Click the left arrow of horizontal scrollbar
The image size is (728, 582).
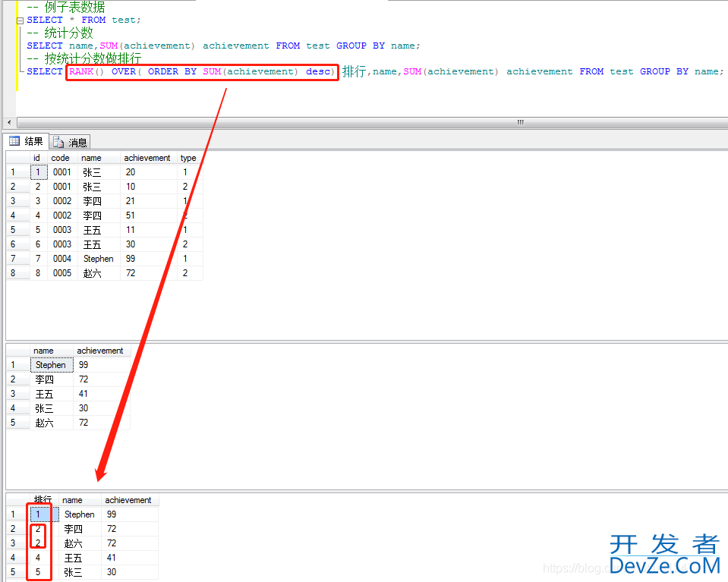tap(9, 122)
